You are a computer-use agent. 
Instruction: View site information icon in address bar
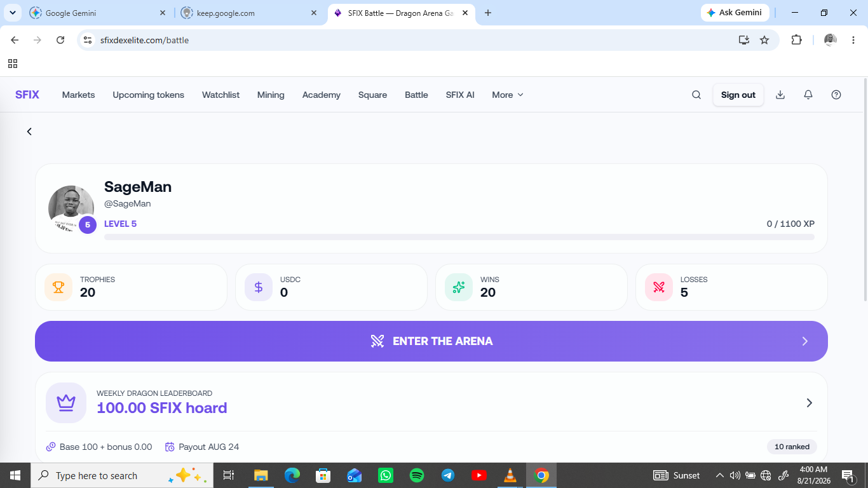click(88, 40)
